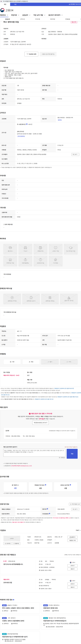Click info icon beside 빅데이터 추천 정보
This screenshot has height=644, width=81.
pos(14,600)
